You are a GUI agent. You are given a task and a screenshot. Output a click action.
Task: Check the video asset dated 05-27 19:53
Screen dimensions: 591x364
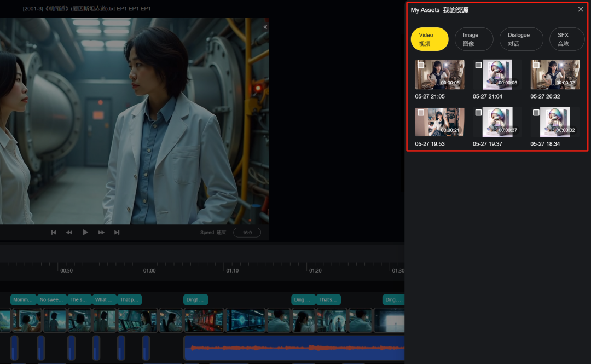(x=421, y=113)
